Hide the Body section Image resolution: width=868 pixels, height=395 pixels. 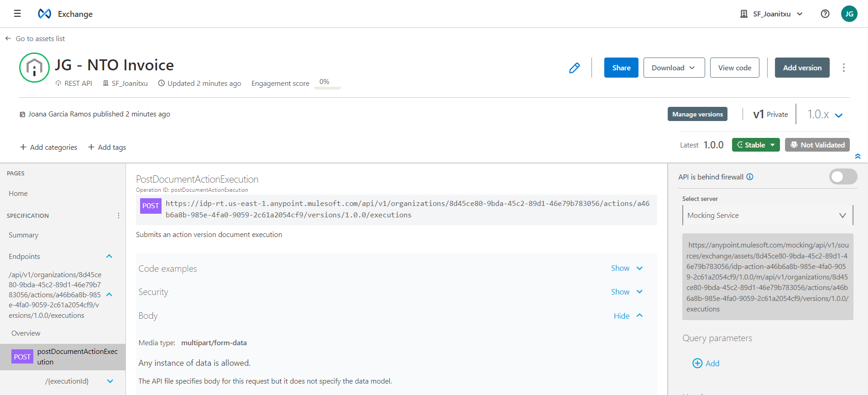[x=628, y=316]
